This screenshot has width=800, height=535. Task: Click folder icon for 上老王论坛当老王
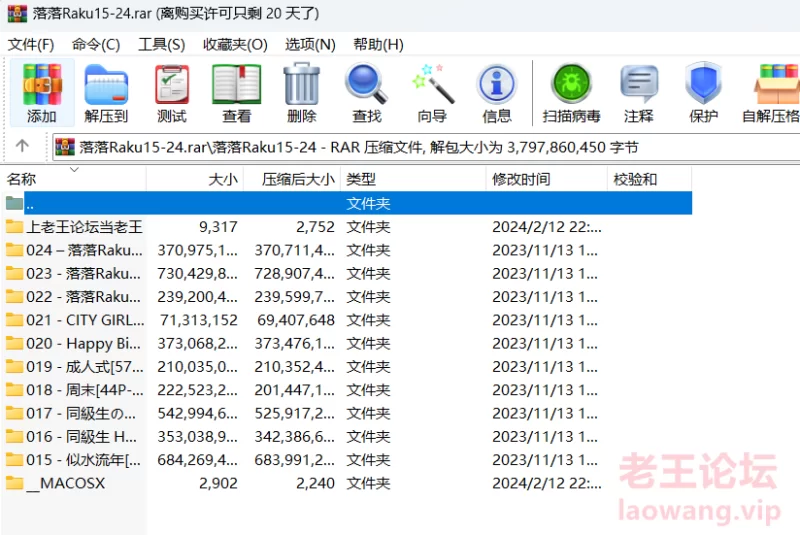point(14,226)
